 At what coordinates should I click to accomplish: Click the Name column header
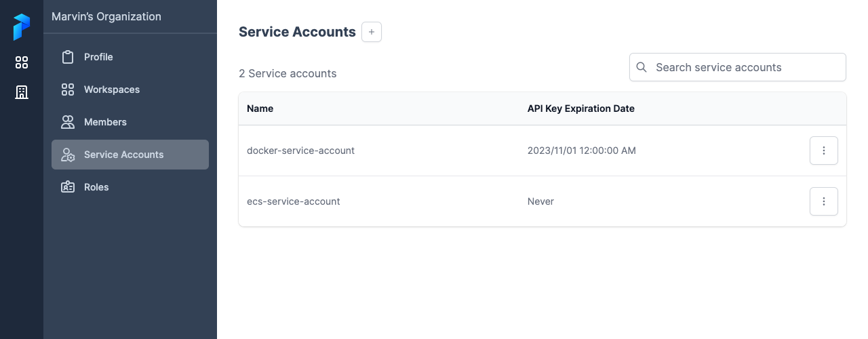(260, 108)
